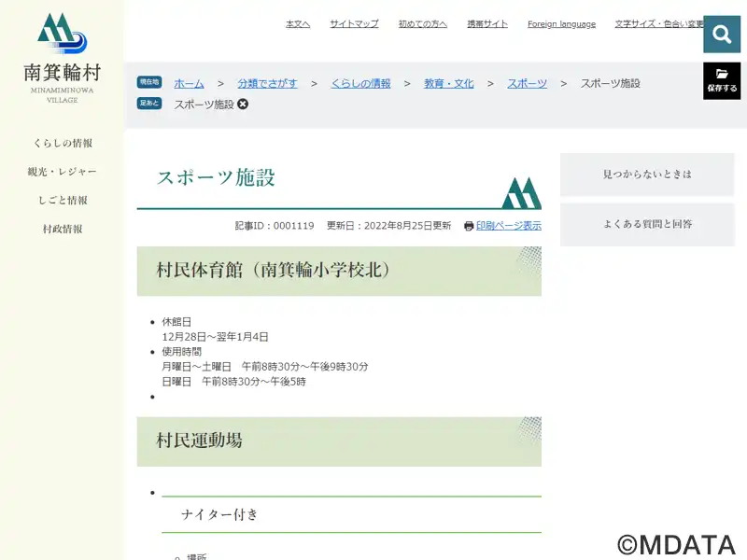The image size is (747, 560).
Task: Go to スポーツ breadcrumb link
Action: click(527, 83)
